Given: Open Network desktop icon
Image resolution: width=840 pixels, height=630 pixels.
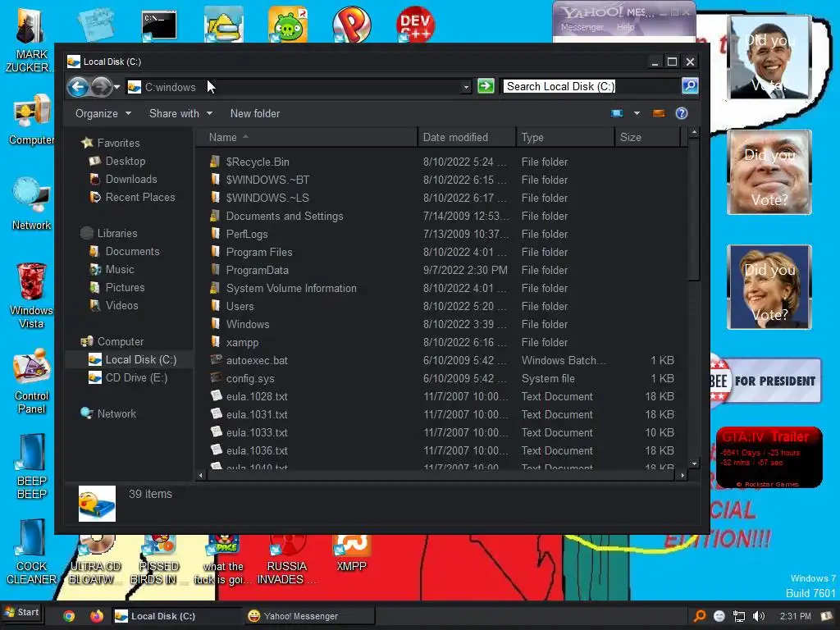Looking at the screenshot, I should [31, 203].
